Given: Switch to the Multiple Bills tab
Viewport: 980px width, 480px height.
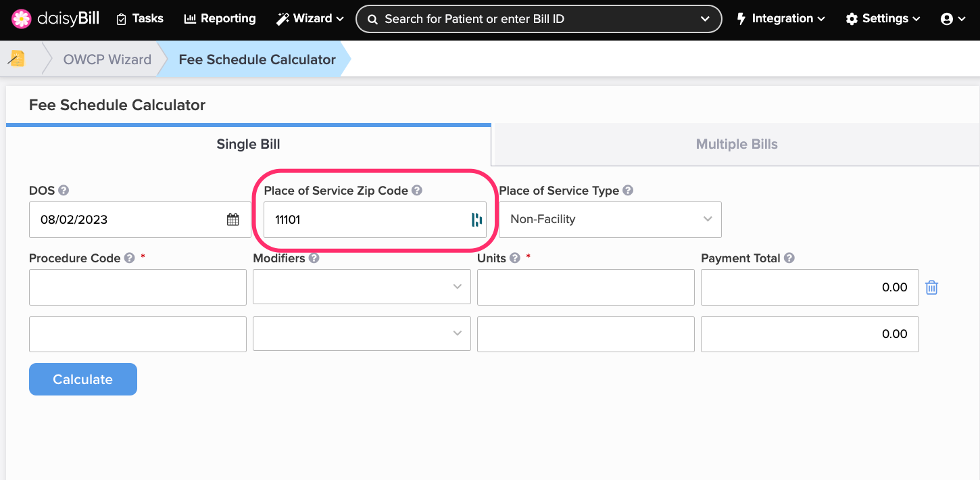Looking at the screenshot, I should click(x=737, y=144).
